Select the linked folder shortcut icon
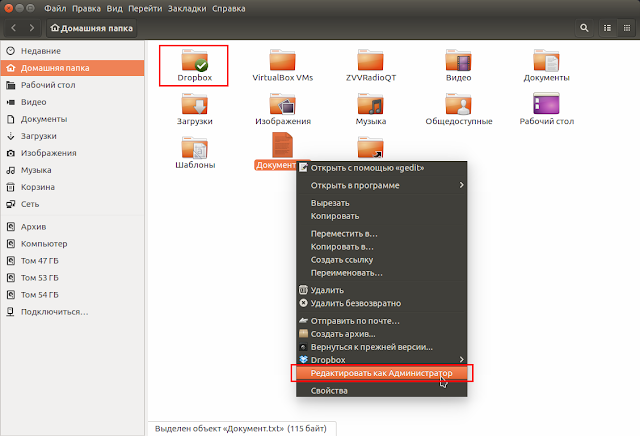The image size is (640, 436). pos(371,147)
